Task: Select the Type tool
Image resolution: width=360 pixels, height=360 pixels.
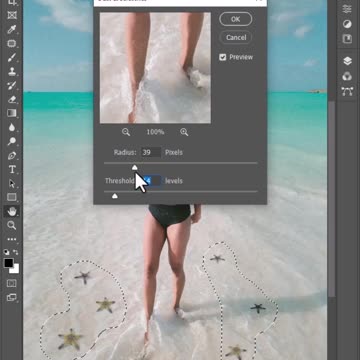Action: 12,169
